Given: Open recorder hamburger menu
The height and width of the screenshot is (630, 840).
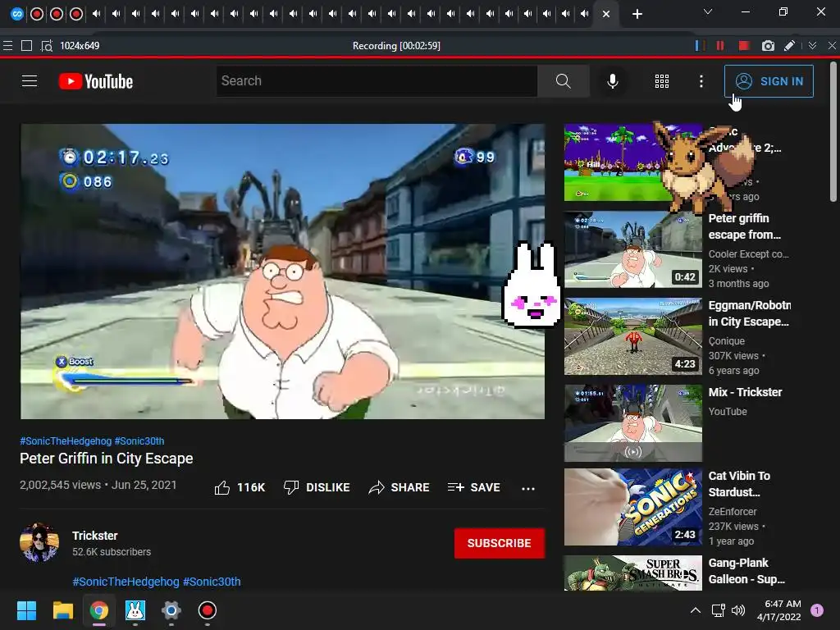Looking at the screenshot, I should click(x=7, y=46).
